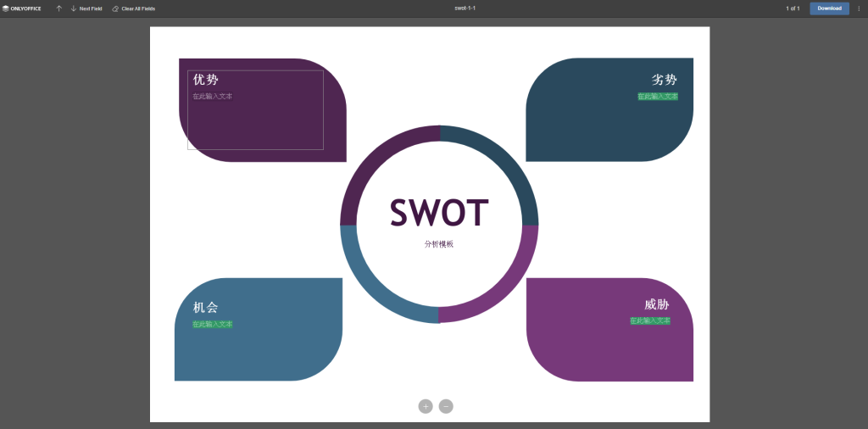Viewport: 868px width, 429px height.
Task: Click the text field under 威胁
Action: tap(650, 320)
